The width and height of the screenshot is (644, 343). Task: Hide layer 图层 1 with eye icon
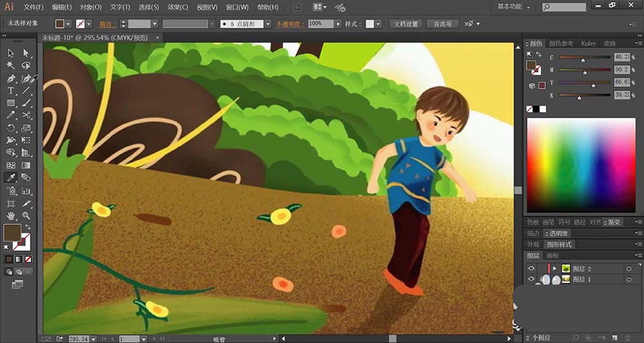531,279
